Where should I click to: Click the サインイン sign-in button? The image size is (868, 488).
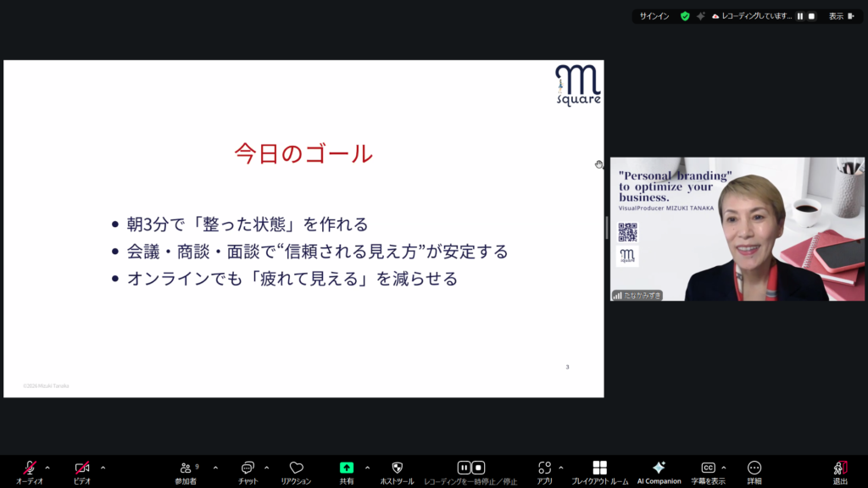coord(654,16)
